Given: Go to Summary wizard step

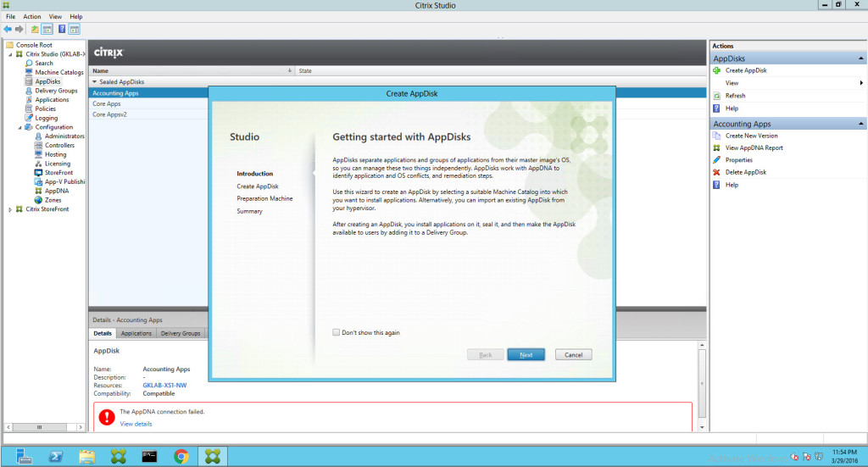Looking at the screenshot, I should click(250, 211).
